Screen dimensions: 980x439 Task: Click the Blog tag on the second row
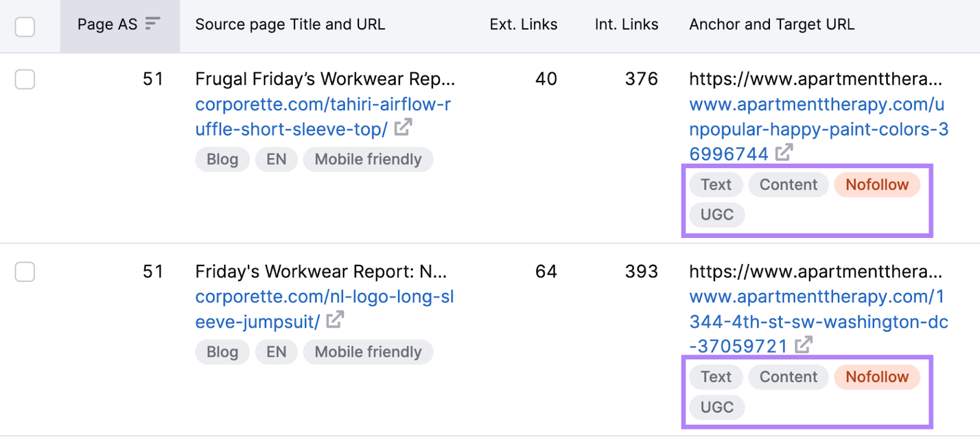(222, 351)
